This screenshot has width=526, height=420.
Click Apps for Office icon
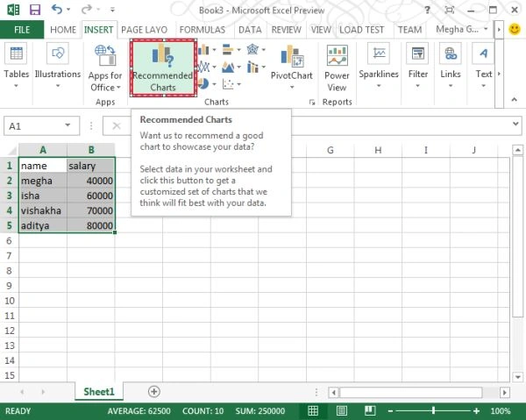105,55
